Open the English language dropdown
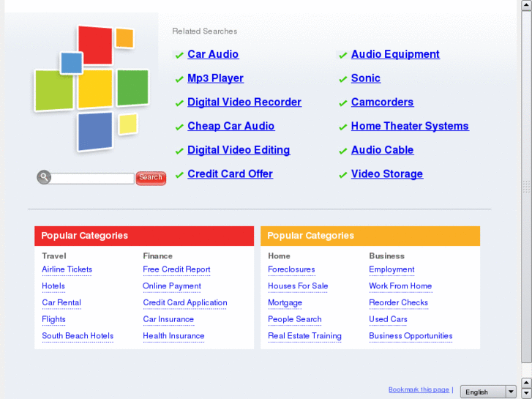This screenshot has width=532, height=399. pos(488,392)
